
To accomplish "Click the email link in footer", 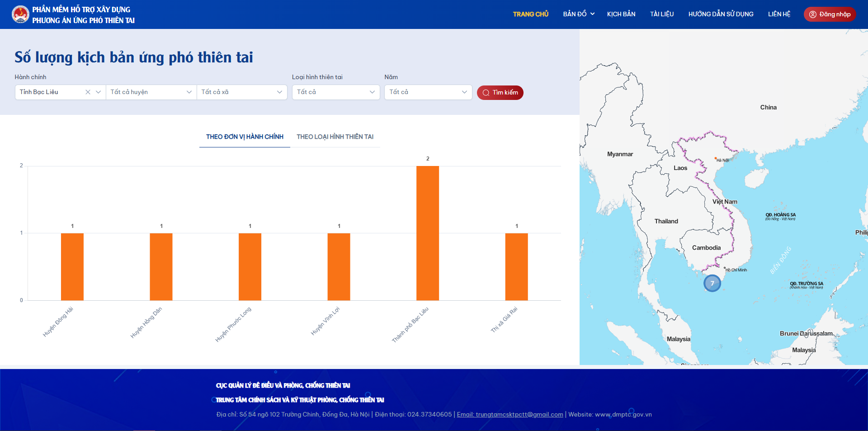I will [x=509, y=415].
